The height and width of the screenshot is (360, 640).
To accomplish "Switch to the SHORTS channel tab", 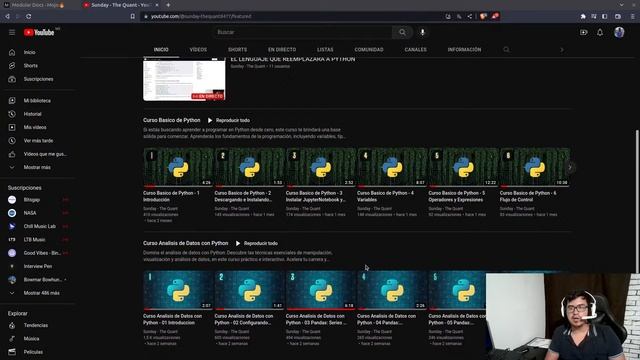I will 238,49.
